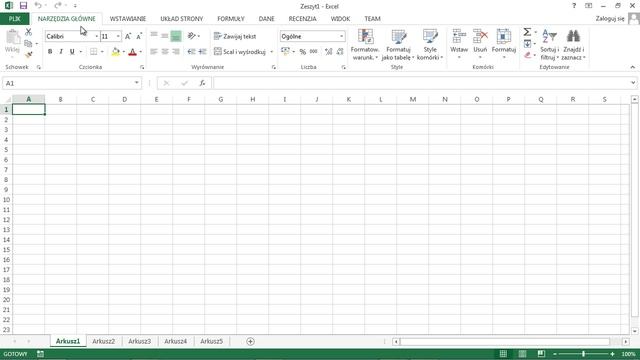Viewport: 640px width, 360px height.
Task: Open the font size 11 dropdown
Action: 118,36
